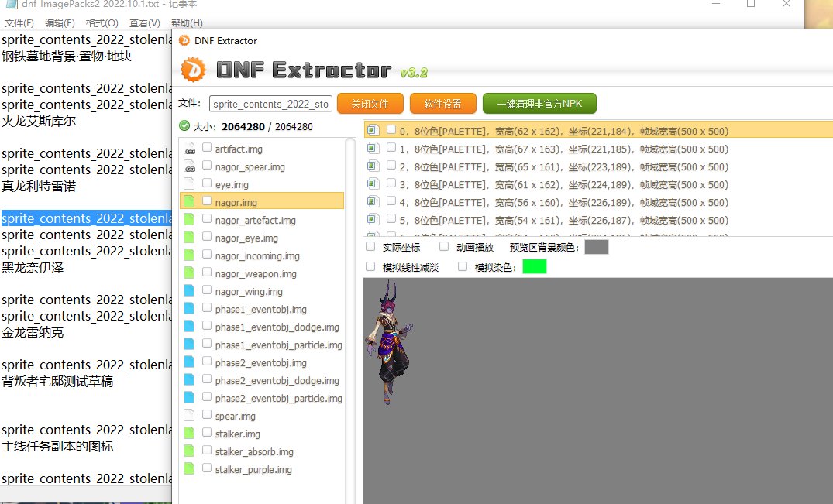Viewport: 833px width, 504px height.
Task: Click the green icon beside stalker_purple.img
Action: 189,469
